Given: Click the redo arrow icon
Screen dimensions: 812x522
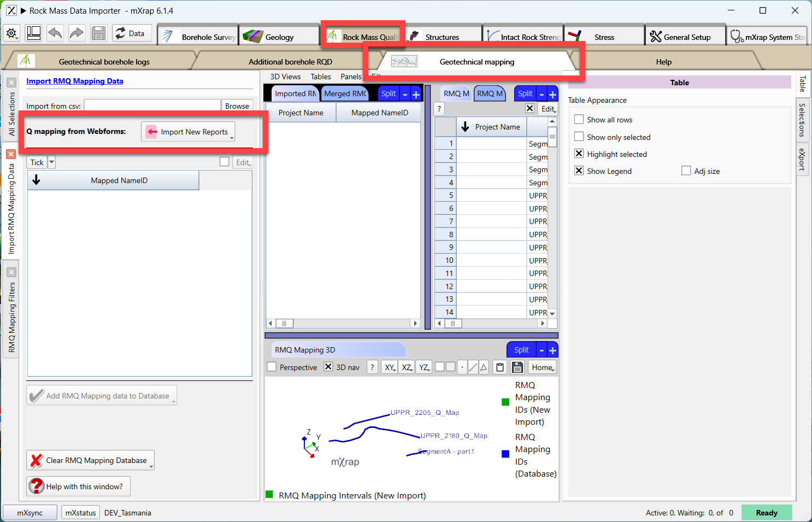Looking at the screenshot, I should 77,33.
